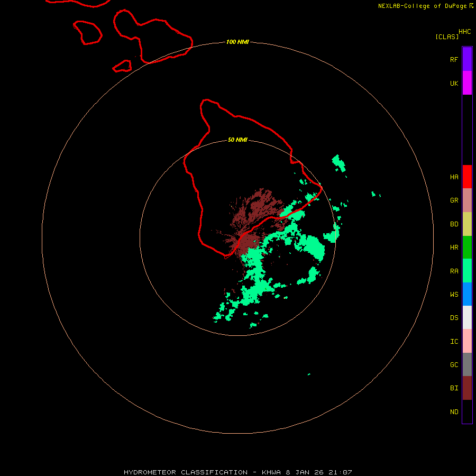The height and width of the screenshot is (476, 476).
Task: Click the 'GR' legend label
Action: pos(454,200)
